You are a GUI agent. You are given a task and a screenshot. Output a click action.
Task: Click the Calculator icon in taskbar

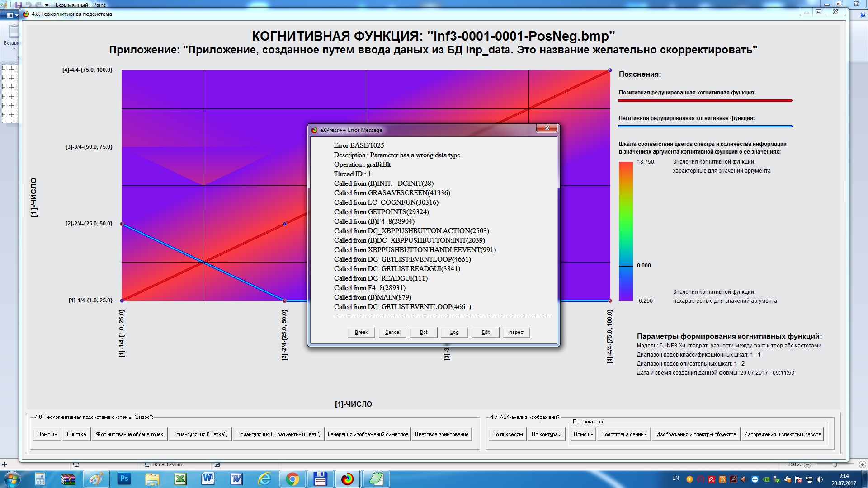pyautogui.click(x=40, y=479)
